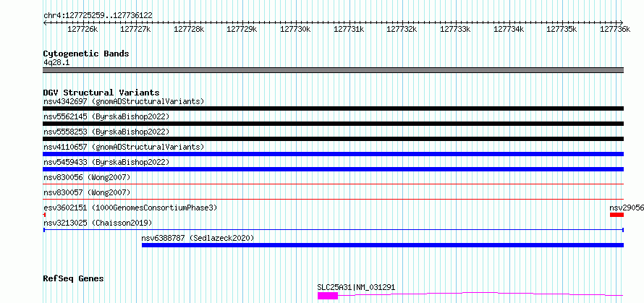
Task: Select the magenta SLC25A31 exon box
Action: pos(328,296)
